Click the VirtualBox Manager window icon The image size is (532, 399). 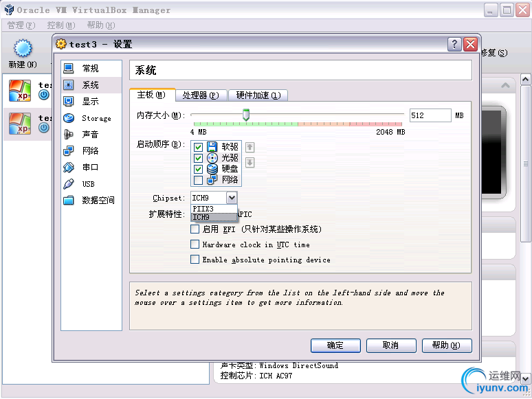point(9,10)
